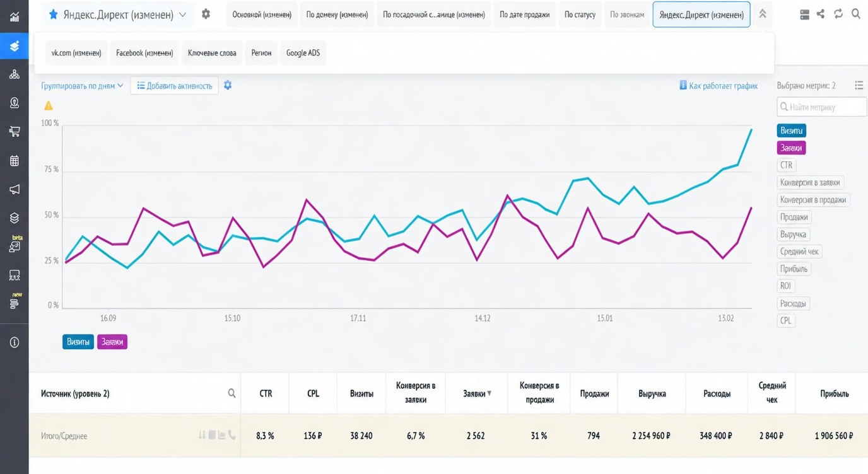
Task: Open the analytics chart icon in sidebar
Action: pyautogui.click(x=14, y=17)
